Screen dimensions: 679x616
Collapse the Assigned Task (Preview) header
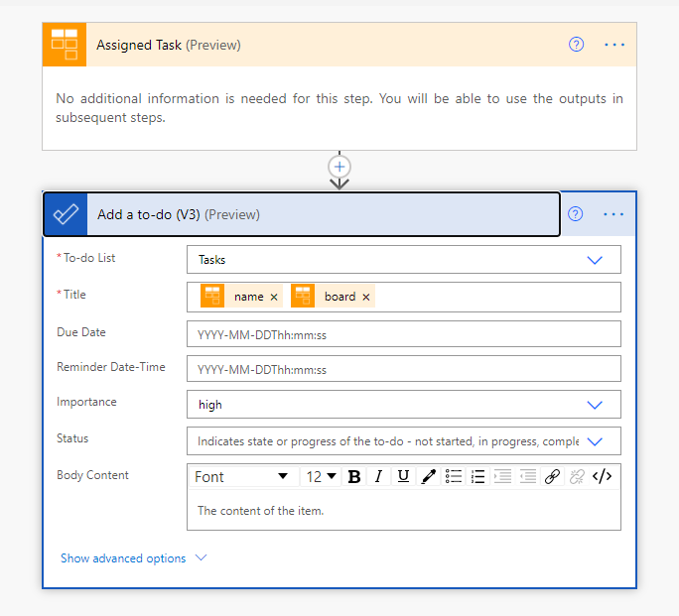click(339, 45)
